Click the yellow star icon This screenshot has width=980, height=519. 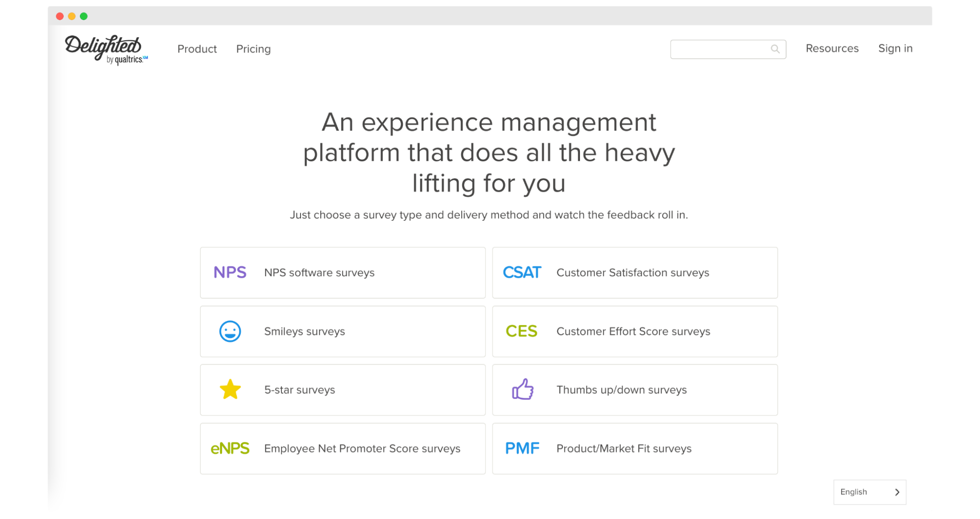coord(230,389)
